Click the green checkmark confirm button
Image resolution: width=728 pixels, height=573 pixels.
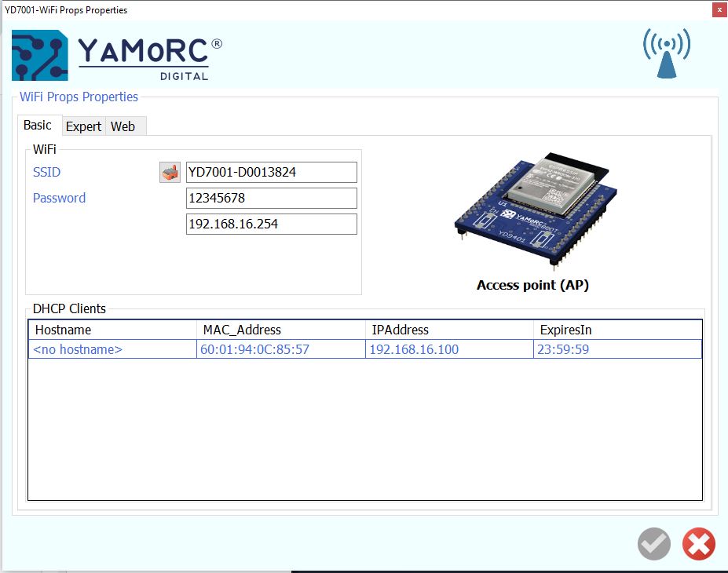653,544
